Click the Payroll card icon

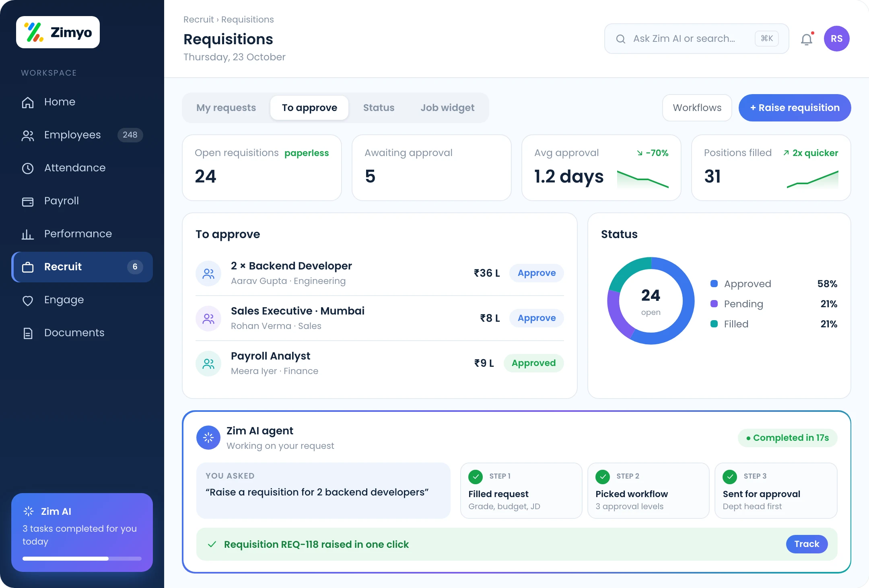tap(28, 201)
